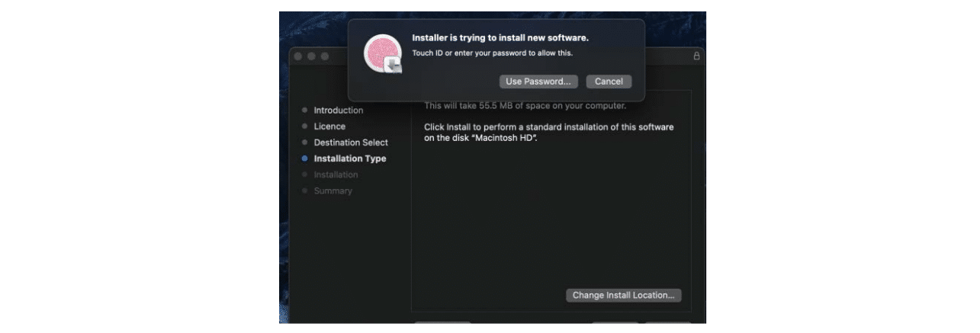The width and height of the screenshot is (980, 333).
Task: Select the Introduction step in sidebar
Action: pyautogui.click(x=339, y=110)
